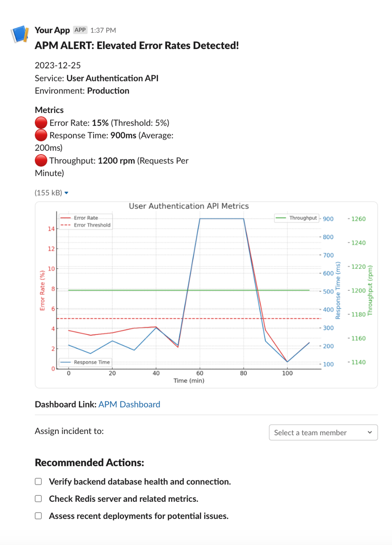Click the APP badge label
The image size is (392, 545).
80,30
